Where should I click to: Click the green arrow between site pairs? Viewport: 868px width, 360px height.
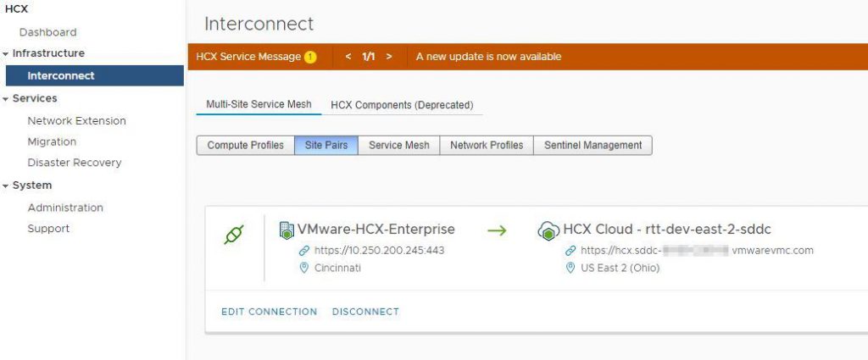(x=497, y=230)
